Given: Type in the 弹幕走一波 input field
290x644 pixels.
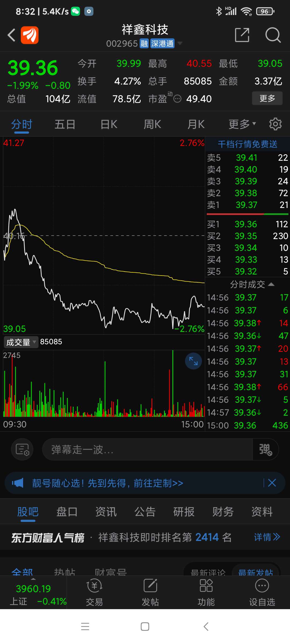Looking at the screenshot, I should (x=147, y=449).
